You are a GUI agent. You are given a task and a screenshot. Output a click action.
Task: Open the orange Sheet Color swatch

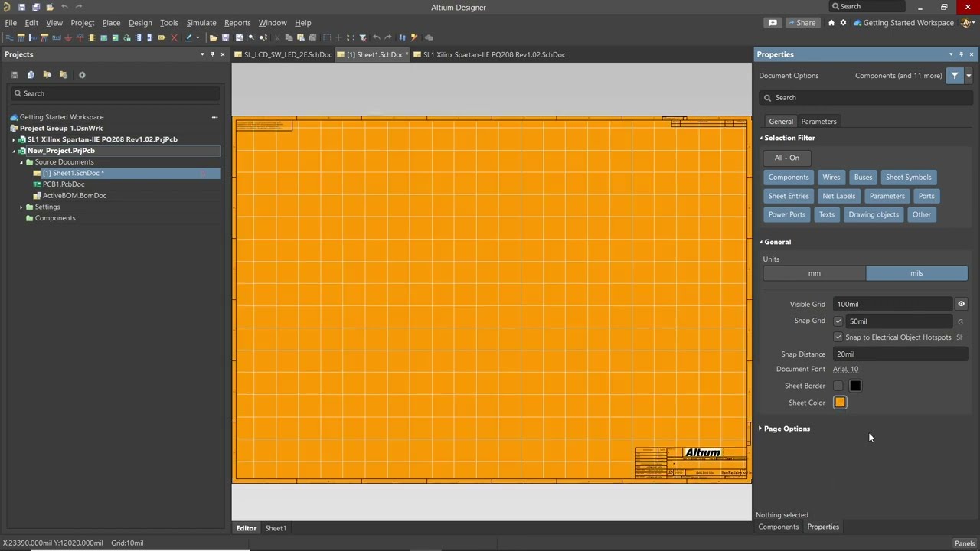pos(840,403)
